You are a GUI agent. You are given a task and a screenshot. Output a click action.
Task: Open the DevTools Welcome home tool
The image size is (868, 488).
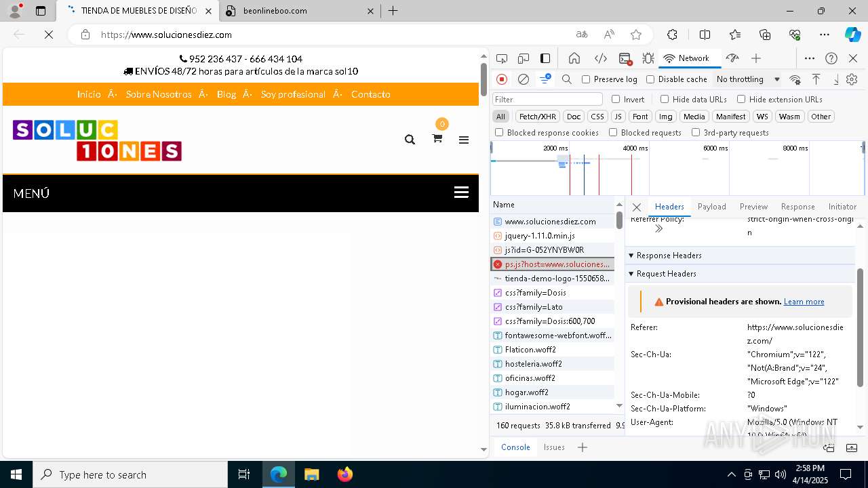click(x=574, y=58)
